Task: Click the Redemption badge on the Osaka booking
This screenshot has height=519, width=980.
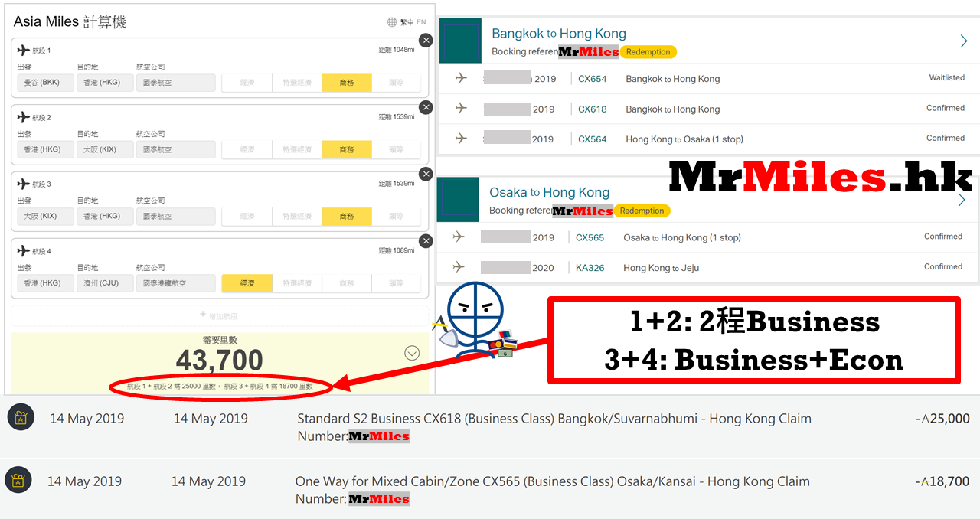Action: 642,211
